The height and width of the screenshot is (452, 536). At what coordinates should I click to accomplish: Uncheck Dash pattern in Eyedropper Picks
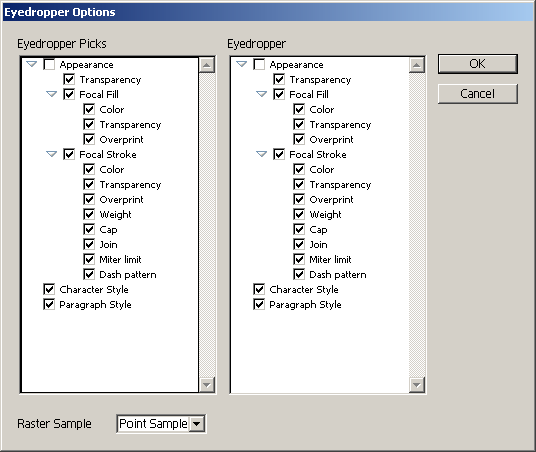coord(89,274)
